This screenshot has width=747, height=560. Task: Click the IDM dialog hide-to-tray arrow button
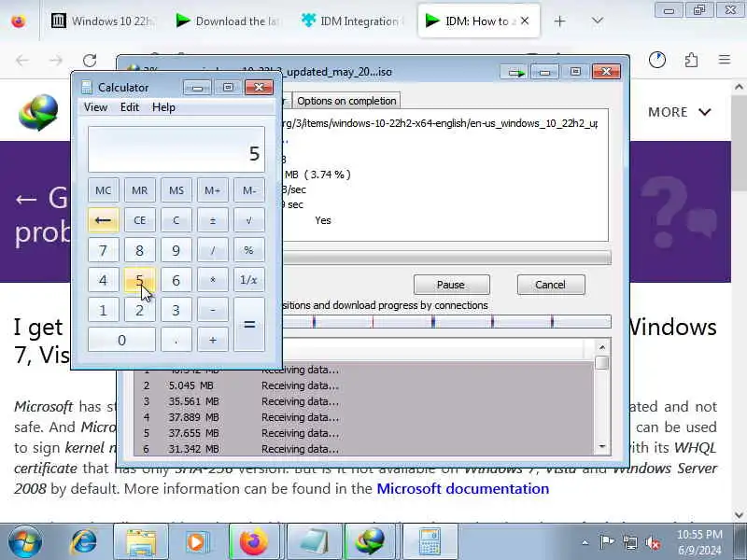(x=515, y=72)
